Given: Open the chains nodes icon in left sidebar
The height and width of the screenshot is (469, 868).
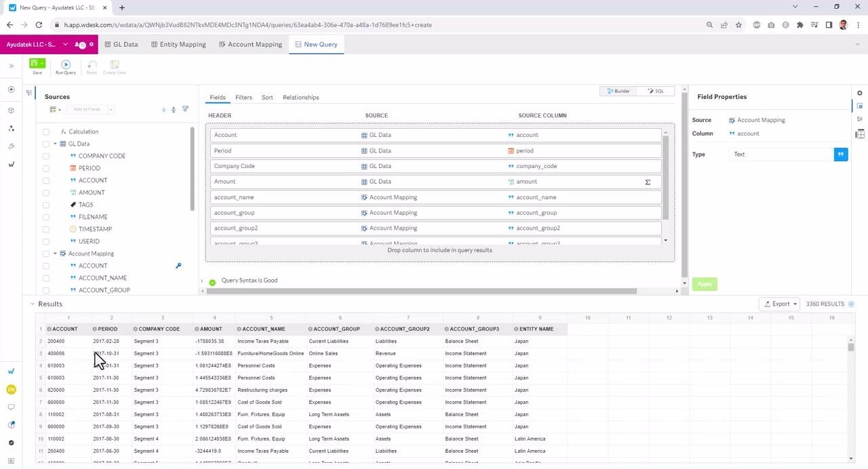Looking at the screenshot, I should click(x=12, y=128).
